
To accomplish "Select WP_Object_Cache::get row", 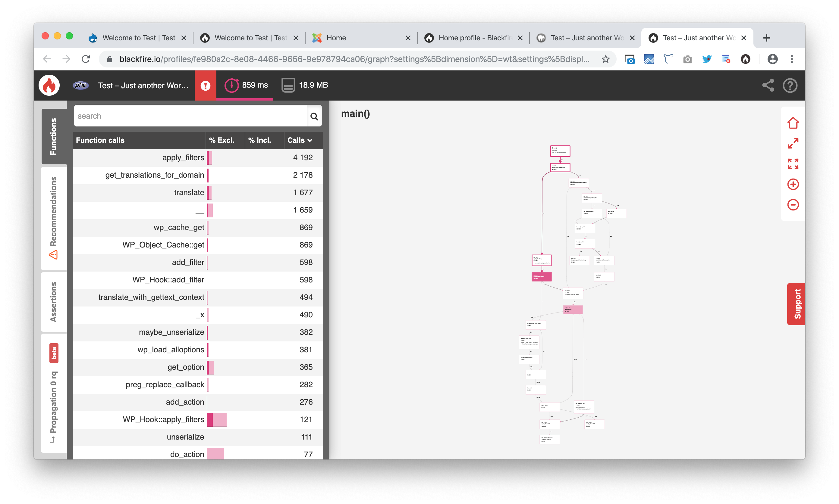I will [x=198, y=245].
